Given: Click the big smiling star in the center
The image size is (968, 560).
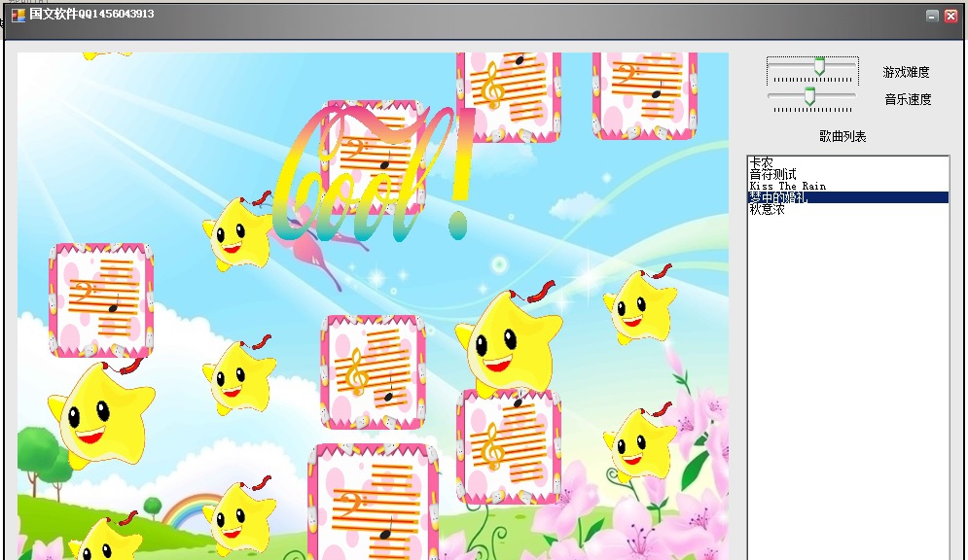Looking at the screenshot, I should pyautogui.click(x=510, y=339).
